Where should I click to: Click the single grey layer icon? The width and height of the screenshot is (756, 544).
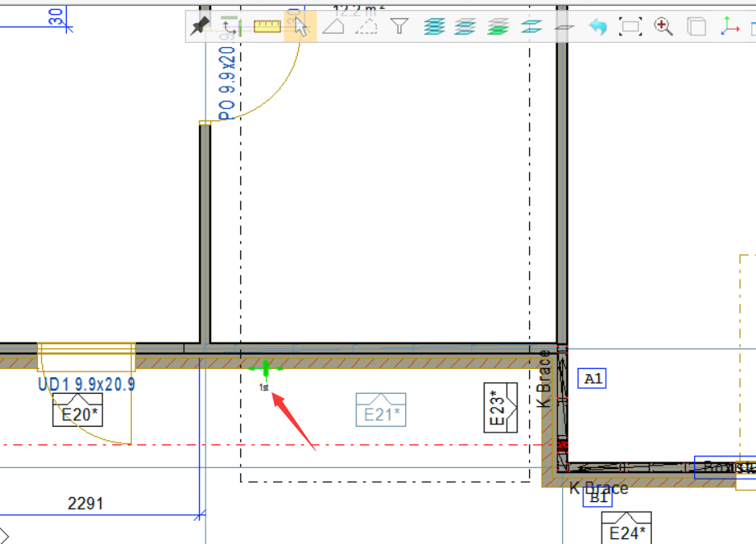[x=564, y=27]
